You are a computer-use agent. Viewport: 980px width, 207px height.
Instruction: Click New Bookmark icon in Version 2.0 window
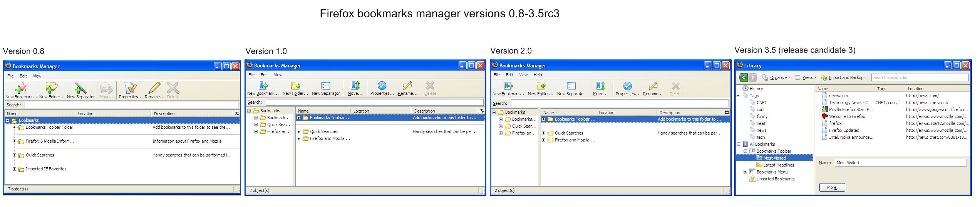pyautogui.click(x=508, y=86)
